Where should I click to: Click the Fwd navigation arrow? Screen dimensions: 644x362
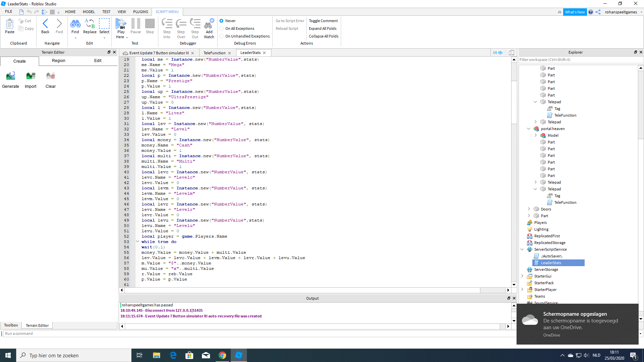coord(59,24)
